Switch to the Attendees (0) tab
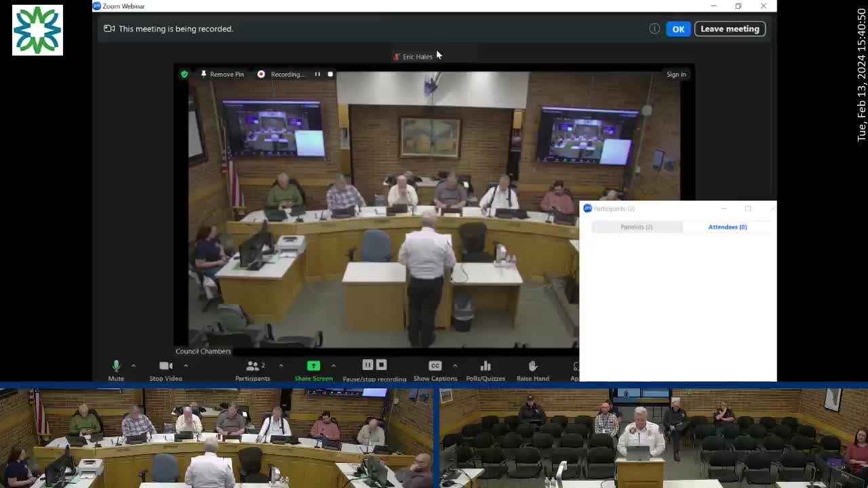Viewport: 868px width, 488px height. pyautogui.click(x=727, y=227)
